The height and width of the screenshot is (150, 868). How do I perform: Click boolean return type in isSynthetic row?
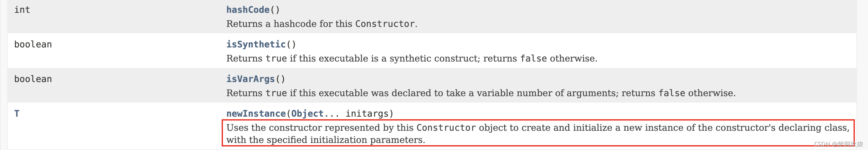pos(33,45)
